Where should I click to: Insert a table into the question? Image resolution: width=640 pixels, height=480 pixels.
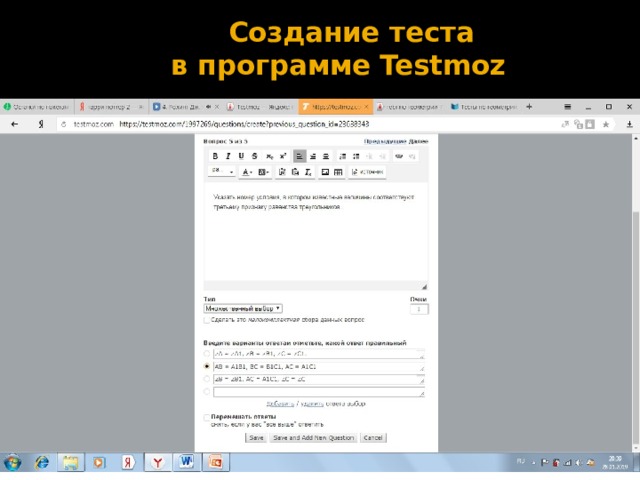[338, 172]
